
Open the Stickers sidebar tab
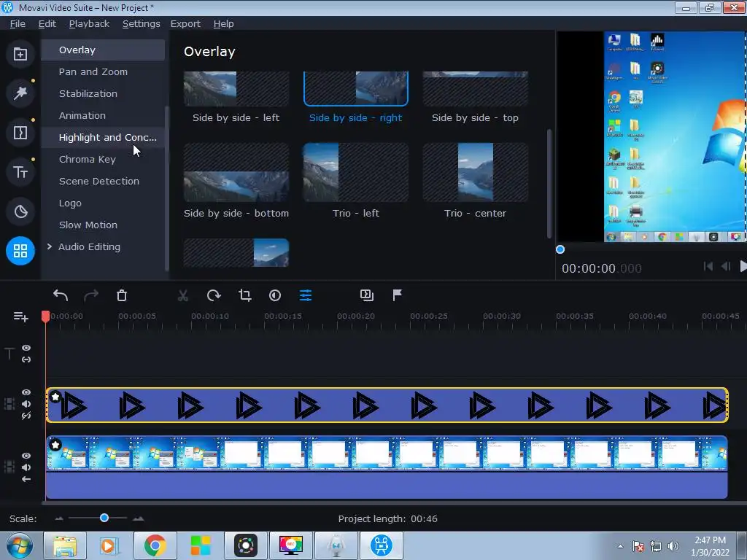20,211
